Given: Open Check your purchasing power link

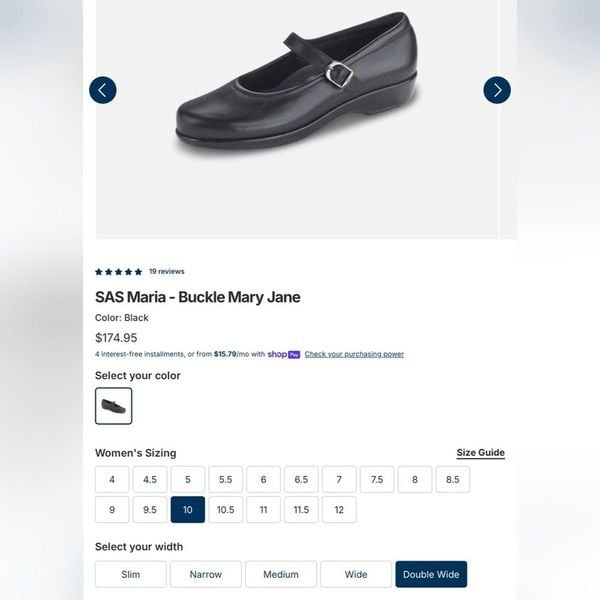Looking at the screenshot, I should tap(354, 354).
